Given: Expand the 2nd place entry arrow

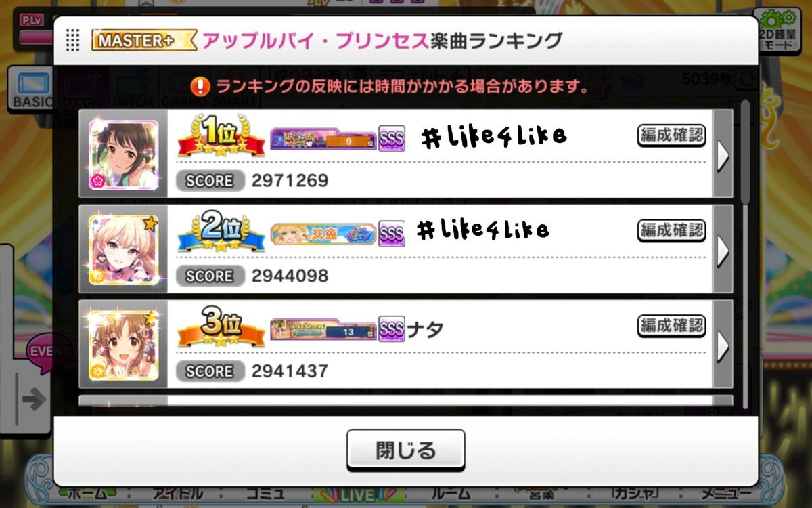Looking at the screenshot, I should click(723, 250).
